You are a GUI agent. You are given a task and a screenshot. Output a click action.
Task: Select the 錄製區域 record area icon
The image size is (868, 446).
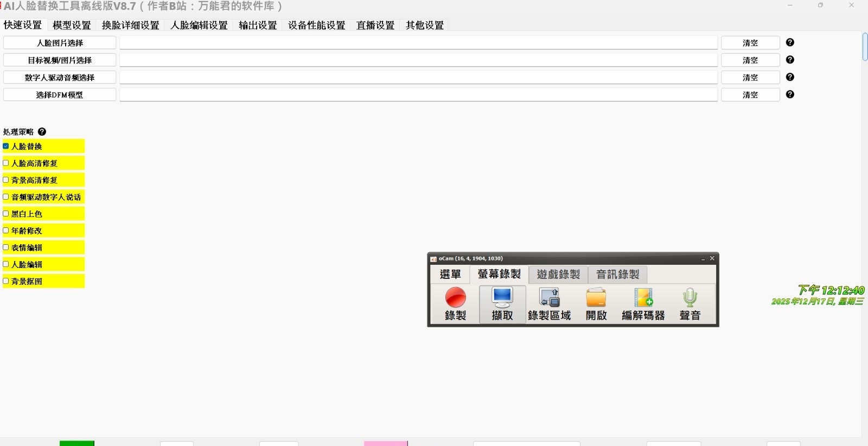[549, 298]
